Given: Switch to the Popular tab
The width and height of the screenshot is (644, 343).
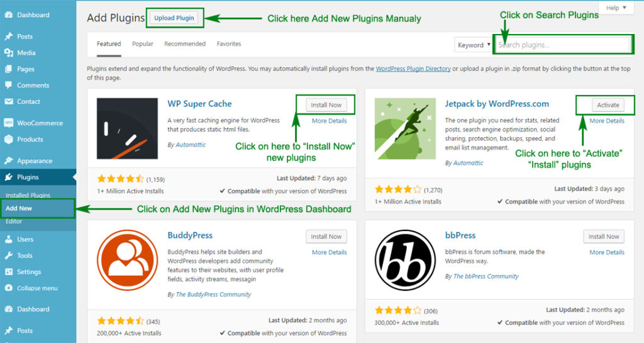Looking at the screenshot, I should (x=143, y=44).
